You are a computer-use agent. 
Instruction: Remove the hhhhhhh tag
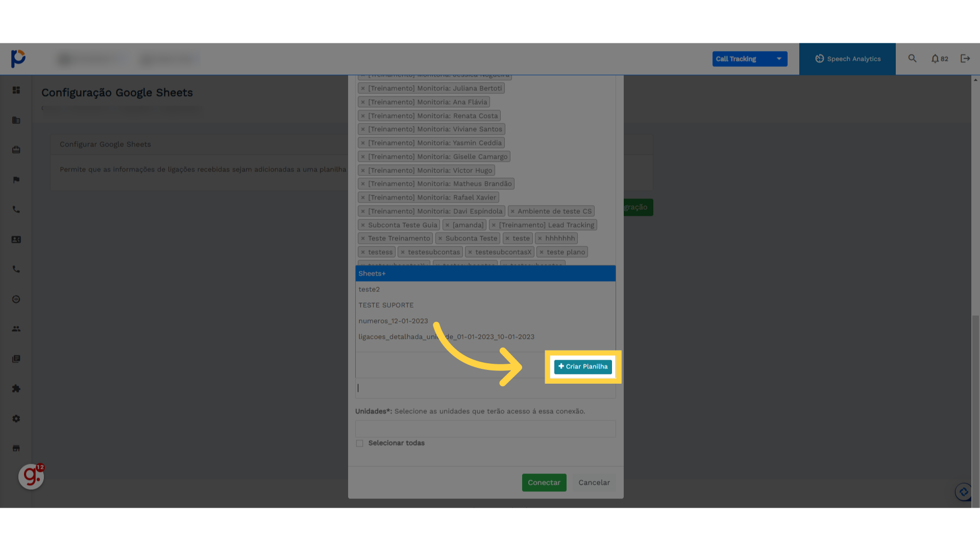point(540,238)
